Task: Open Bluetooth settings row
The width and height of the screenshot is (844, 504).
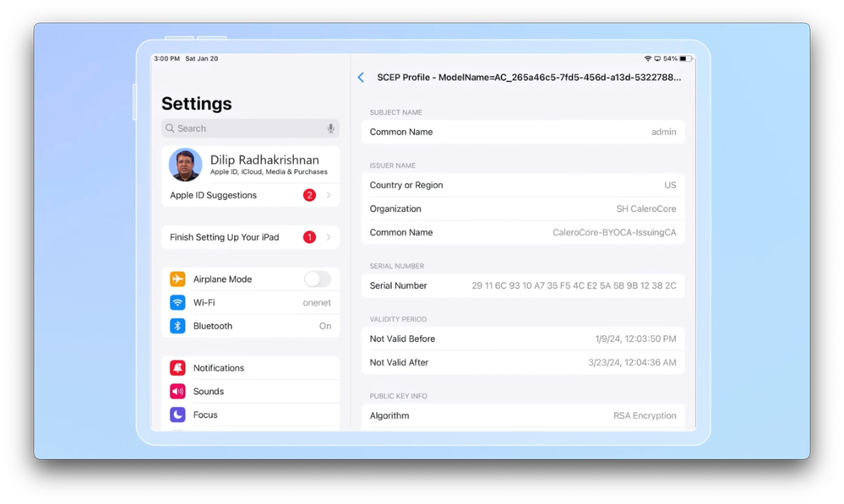Action: [250, 326]
